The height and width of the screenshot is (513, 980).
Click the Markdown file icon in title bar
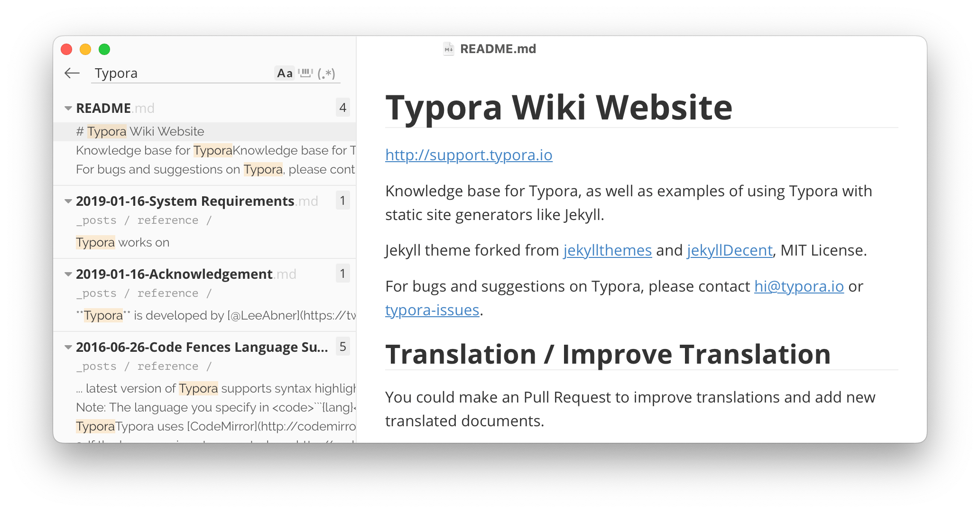pos(448,49)
